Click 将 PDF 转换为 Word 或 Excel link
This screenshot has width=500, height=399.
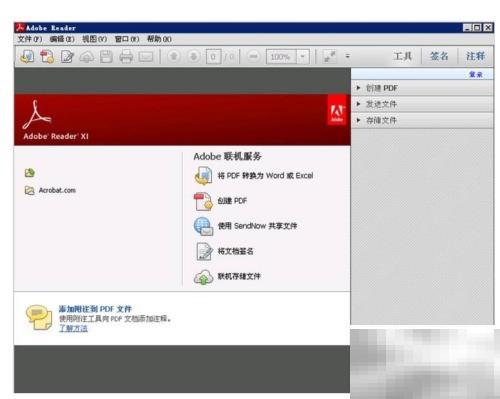[x=265, y=176]
